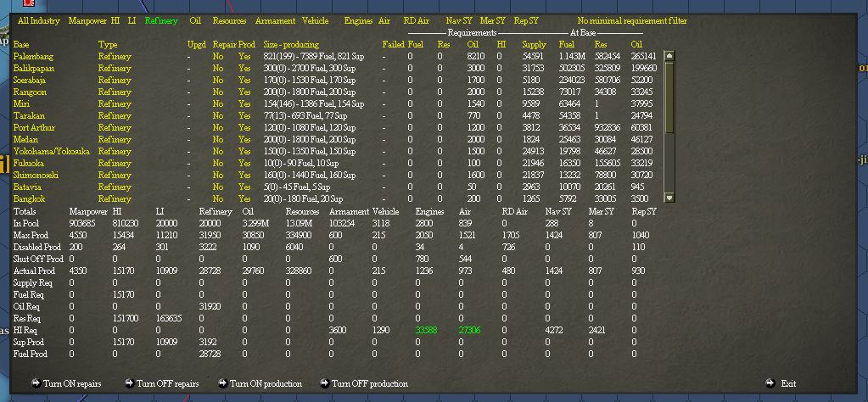Sort by Supply column header
The image size is (868, 402).
point(534,44)
